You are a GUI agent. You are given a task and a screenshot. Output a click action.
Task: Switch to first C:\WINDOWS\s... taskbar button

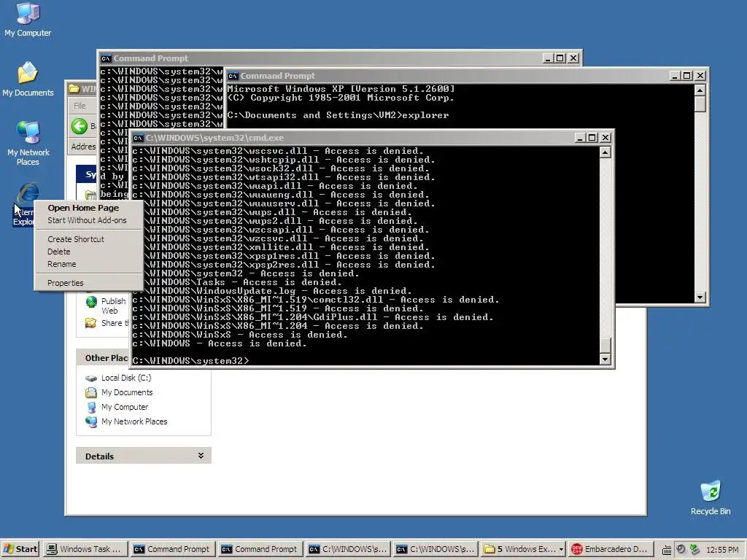[348, 549]
